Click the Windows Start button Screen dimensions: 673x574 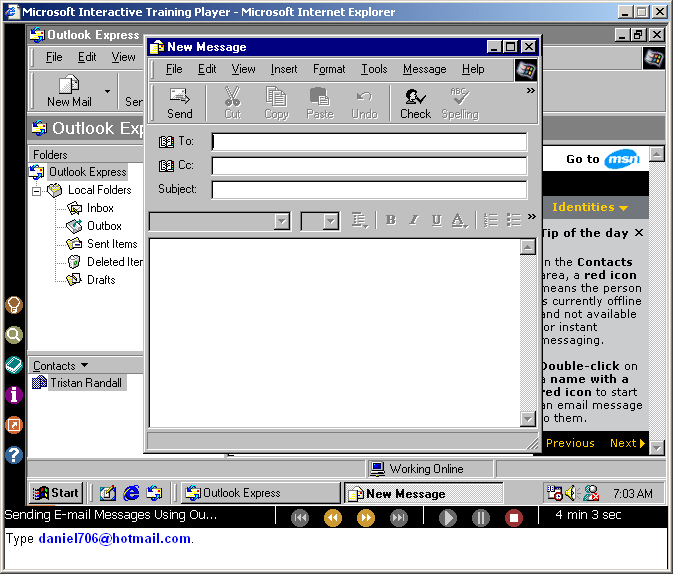(56, 493)
